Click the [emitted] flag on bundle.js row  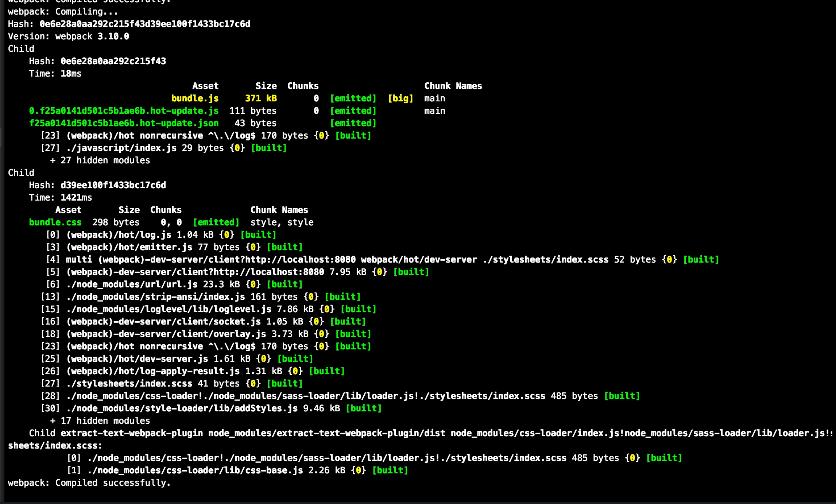[x=353, y=98]
